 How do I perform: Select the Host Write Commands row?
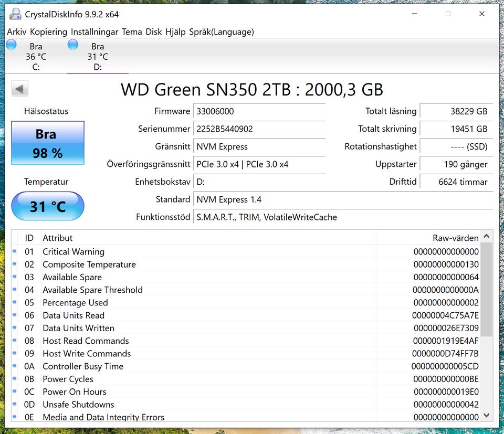pyautogui.click(x=246, y=354)
